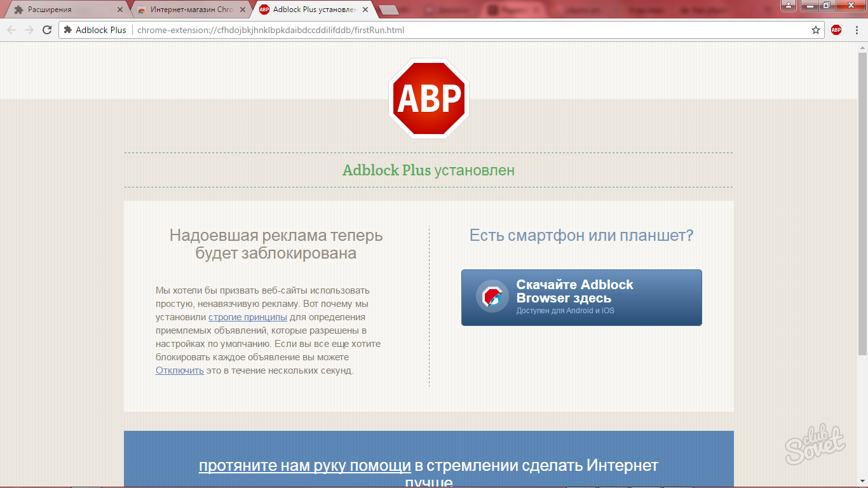Open the Chrome user profile icon

[788, 6]
